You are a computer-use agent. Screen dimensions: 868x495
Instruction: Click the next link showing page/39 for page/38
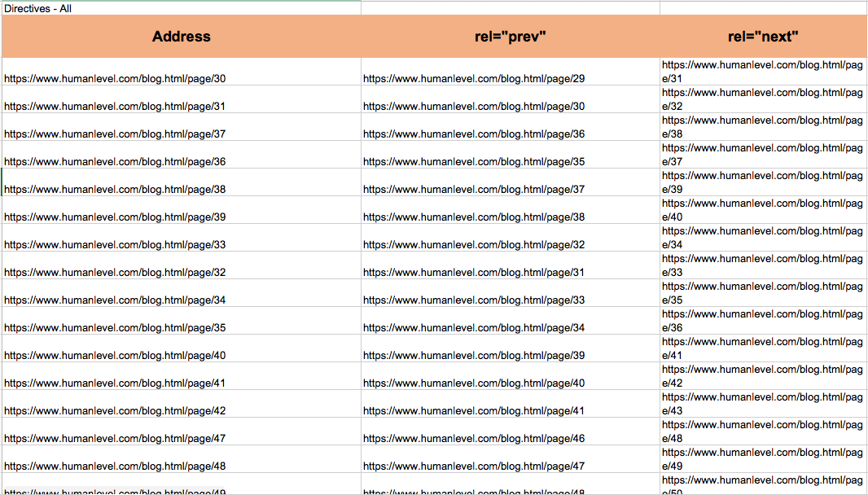tap(761, 182)
